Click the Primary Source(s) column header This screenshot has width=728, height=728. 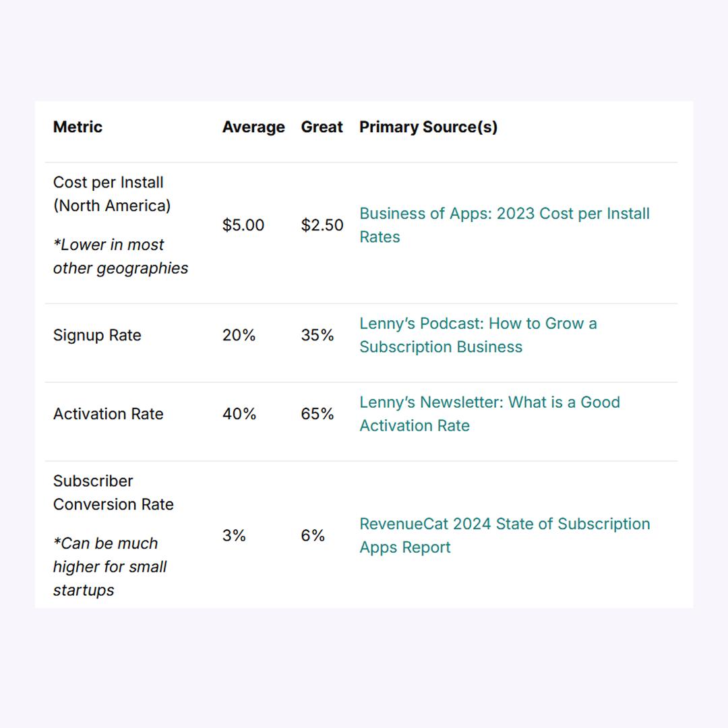point(428,127)
